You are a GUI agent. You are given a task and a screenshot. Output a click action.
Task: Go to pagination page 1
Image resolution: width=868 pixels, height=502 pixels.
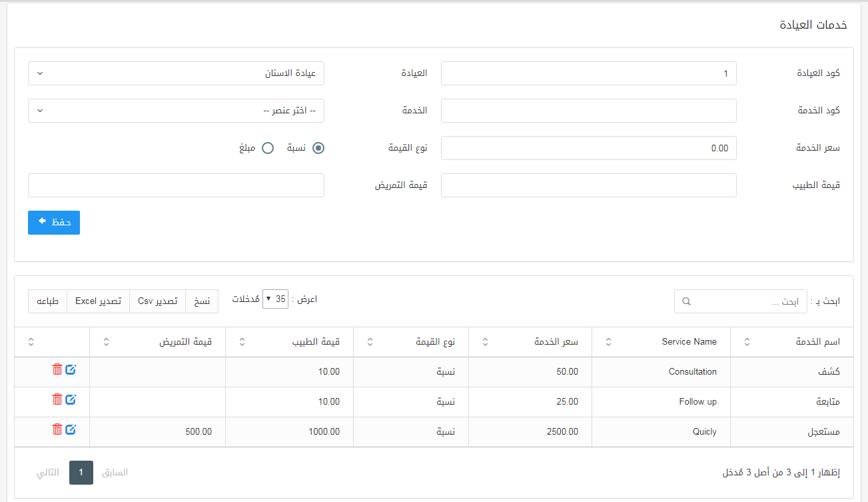81,473
